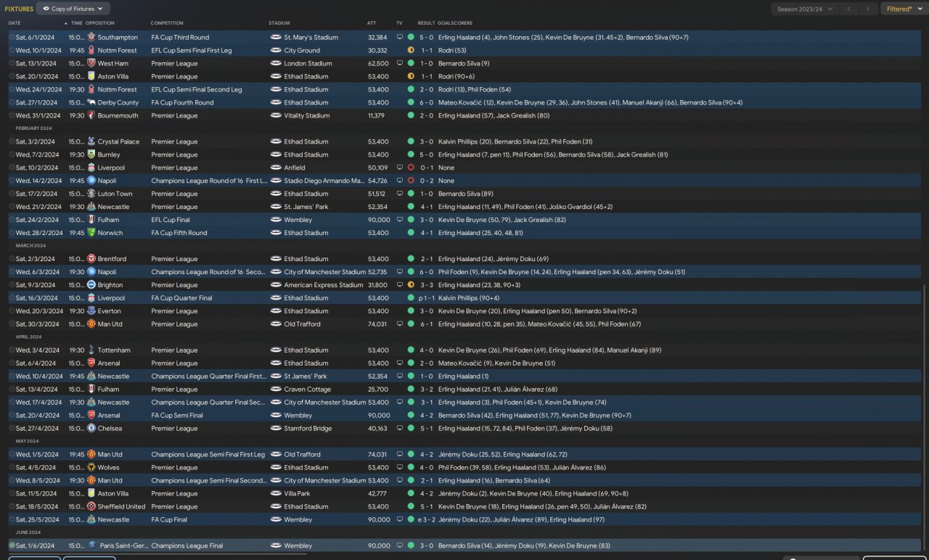Image resolution: width=929 pixels, height=560 pixels.
Task: Click the Southampton club badge
Action: (x=91, y=37)
